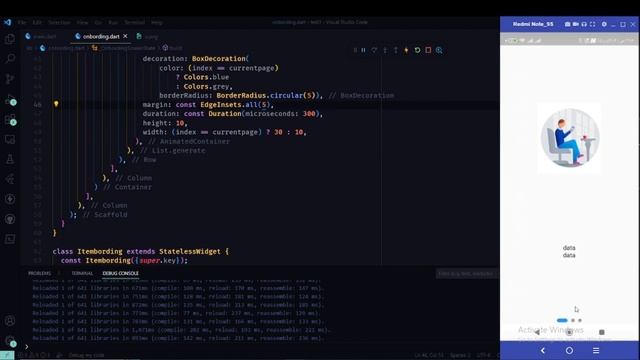Click the debug console filter input field
The height and width of the screenshot is (360, 640).
click(466, 273)
